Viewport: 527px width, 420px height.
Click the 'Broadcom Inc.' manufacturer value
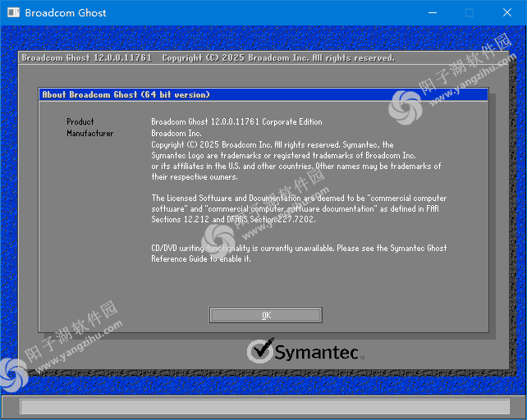[x=176, y=134]
